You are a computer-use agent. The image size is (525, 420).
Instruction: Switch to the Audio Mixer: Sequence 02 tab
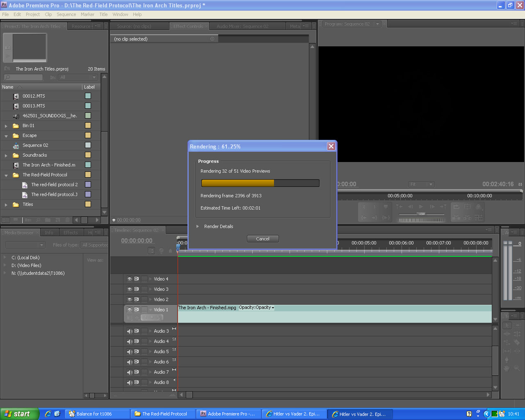pos(242,26)
